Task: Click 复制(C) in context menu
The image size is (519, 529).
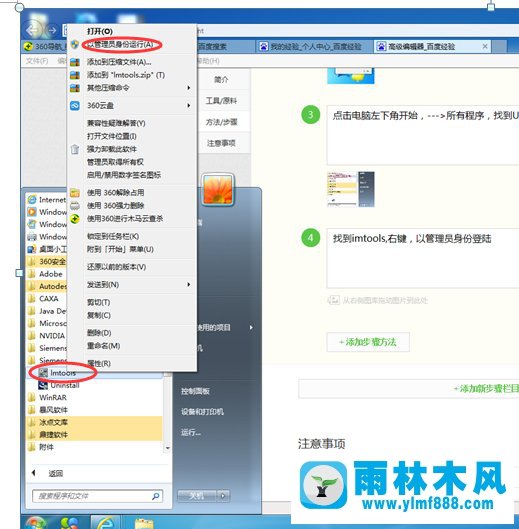Action: [x=99, y=315]
